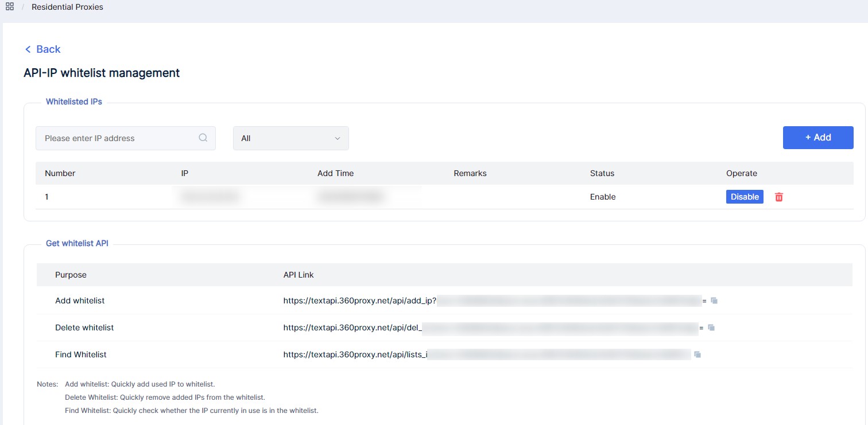Click the magnifier search icon
This screenshot has width=868, height=425.
coord(203,138)
